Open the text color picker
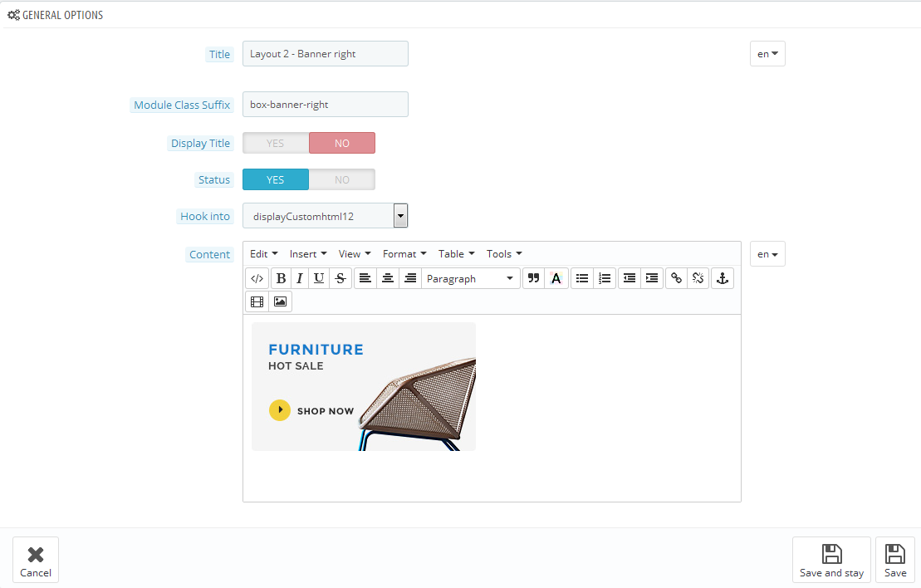 pos(556,278)
